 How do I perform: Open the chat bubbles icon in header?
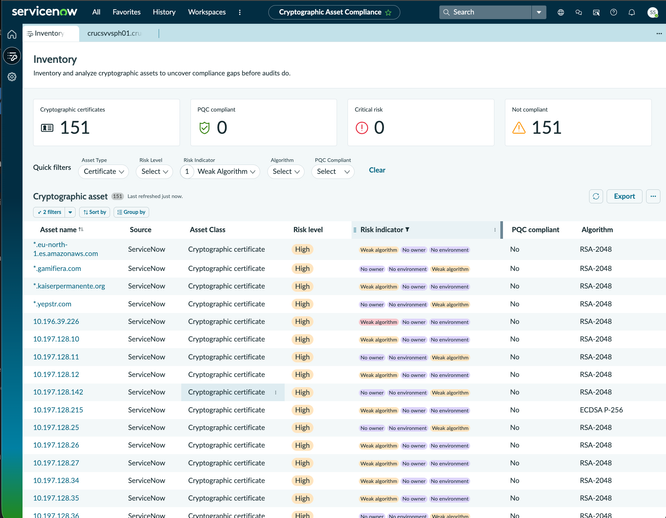(x=579, y=12)
